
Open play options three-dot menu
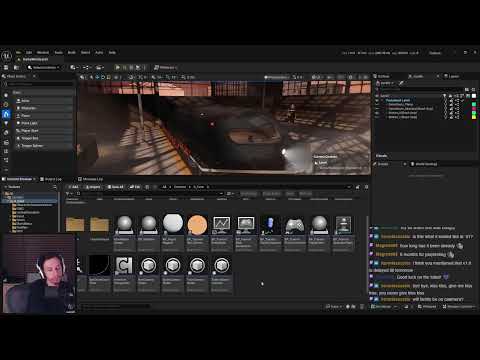145,67
